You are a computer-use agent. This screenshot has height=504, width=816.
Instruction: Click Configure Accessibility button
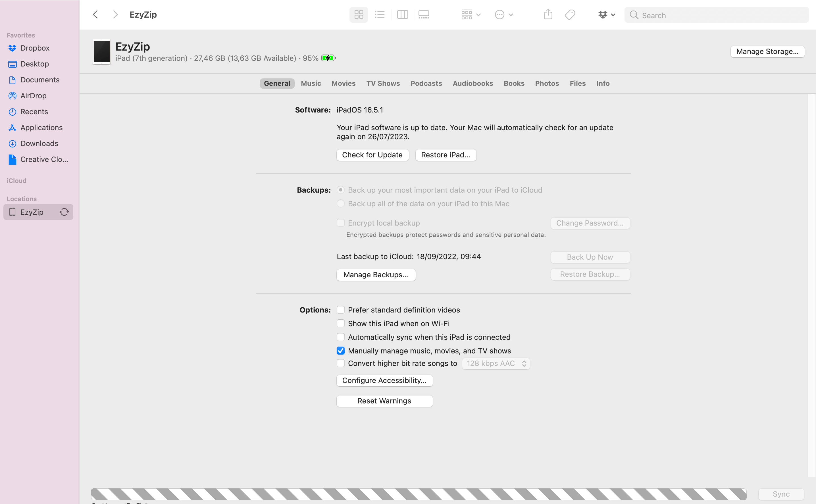click(384, 380)
